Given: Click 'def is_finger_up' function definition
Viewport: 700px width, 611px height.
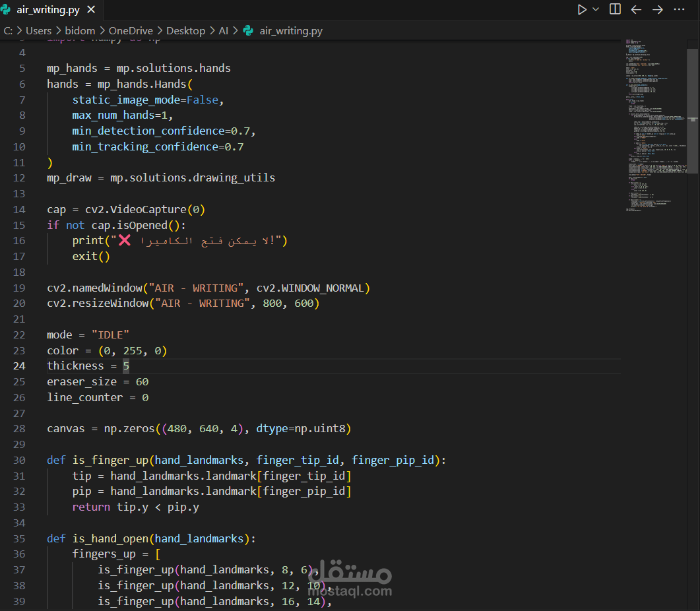Looking at the screenshot, I should click(x=247, y=461).
